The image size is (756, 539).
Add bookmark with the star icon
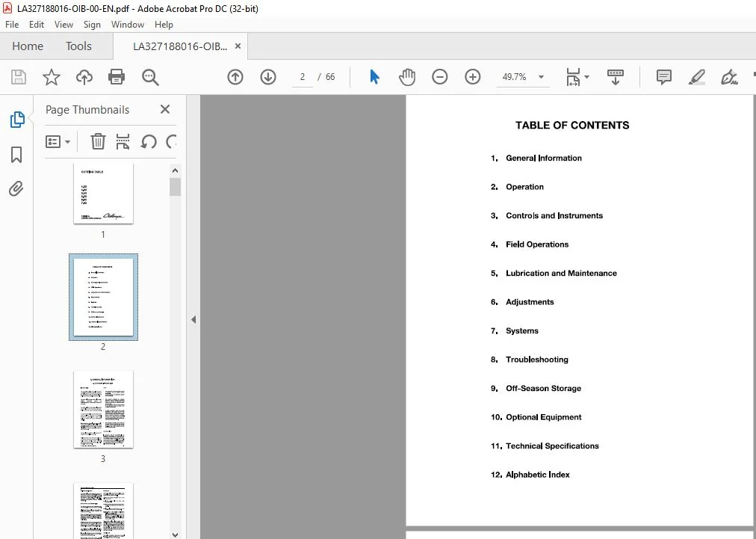[51, 77]
